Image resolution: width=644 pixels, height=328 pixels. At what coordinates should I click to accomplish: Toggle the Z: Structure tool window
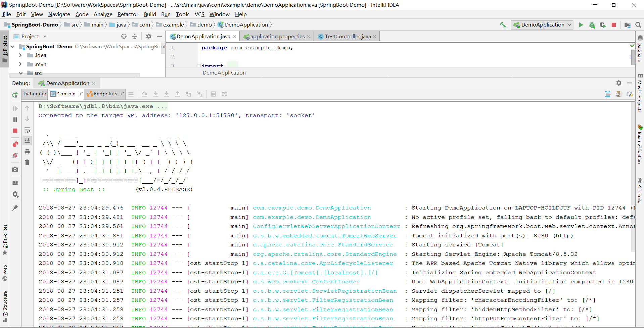pos(5,307)
